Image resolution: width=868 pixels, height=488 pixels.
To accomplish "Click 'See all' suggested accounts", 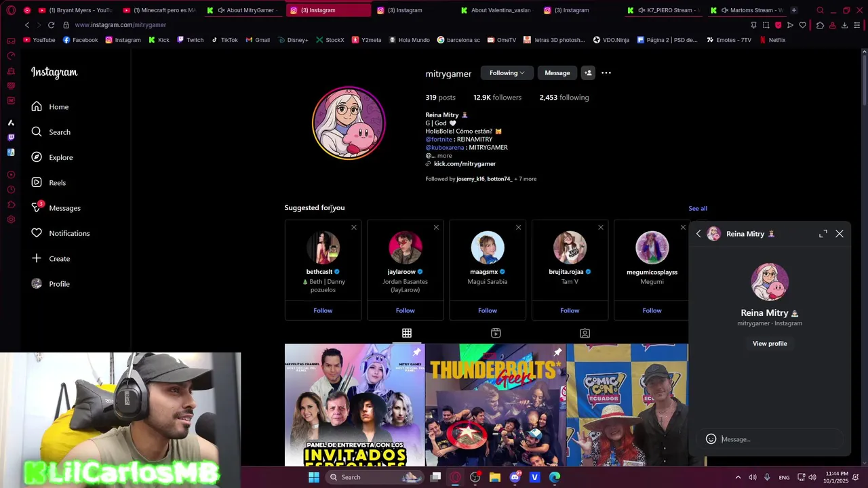I will 698,208.
